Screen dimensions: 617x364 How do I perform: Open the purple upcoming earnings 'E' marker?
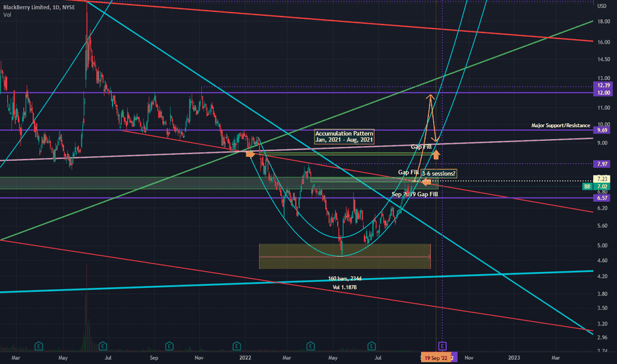point(442,346)
